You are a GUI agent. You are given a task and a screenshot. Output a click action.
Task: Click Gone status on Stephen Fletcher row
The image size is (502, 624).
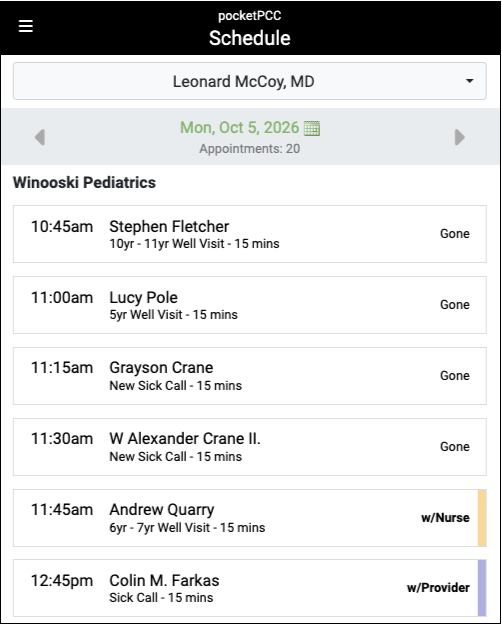[455, 234]
